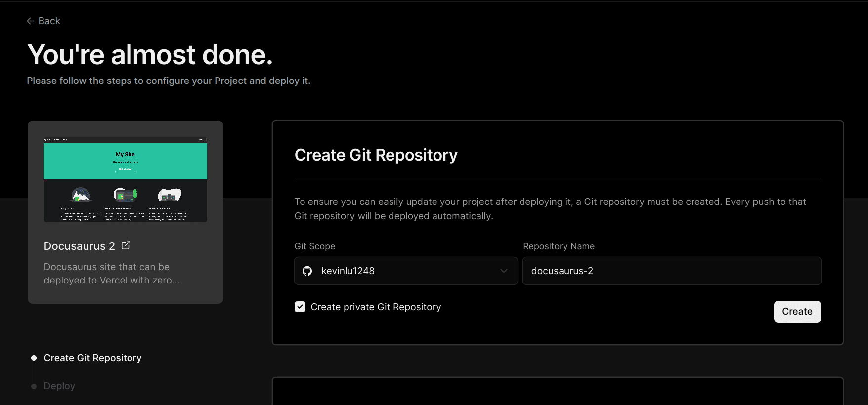Screen dimensions: 868x405
Task: Open the Docusaurus 2 template title link
Action: [79, 246]
